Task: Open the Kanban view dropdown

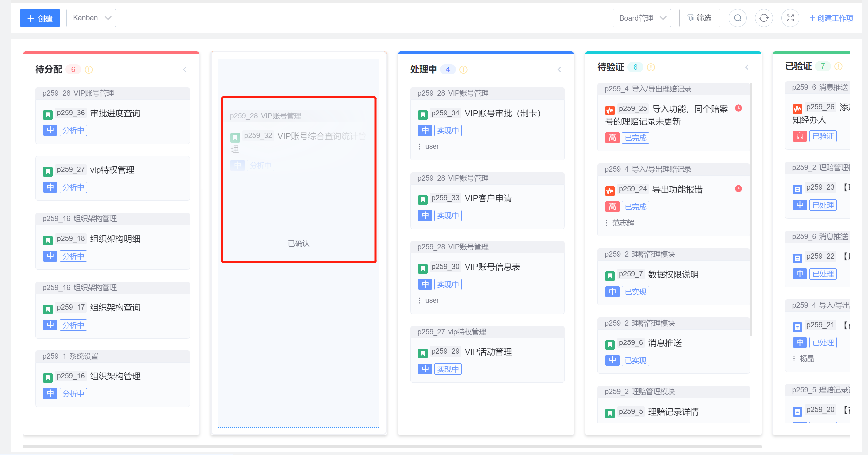Action: (91, 18)
